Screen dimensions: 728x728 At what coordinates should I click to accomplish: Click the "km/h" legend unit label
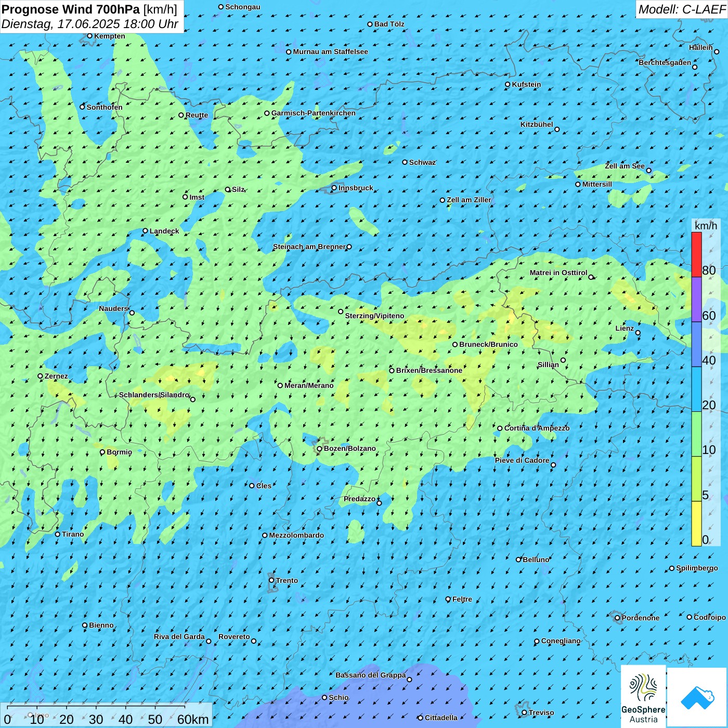click(706, 226)
